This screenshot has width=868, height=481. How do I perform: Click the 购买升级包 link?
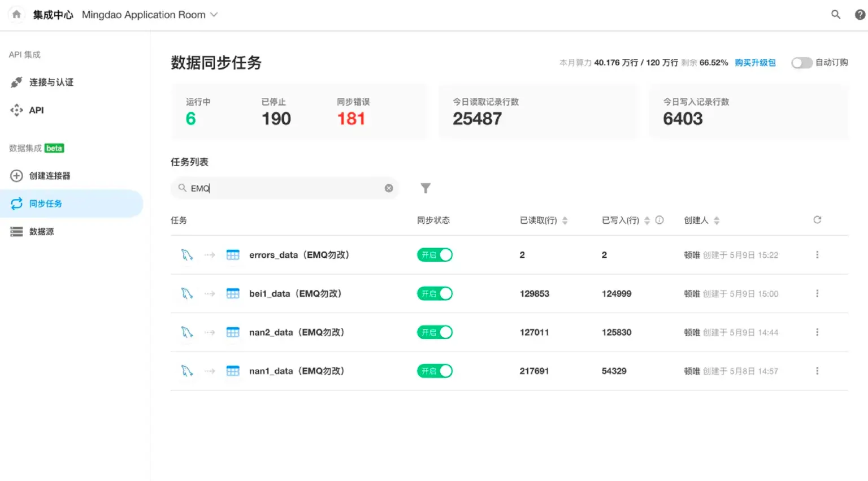pyautogui.click(x=756, y=63)
